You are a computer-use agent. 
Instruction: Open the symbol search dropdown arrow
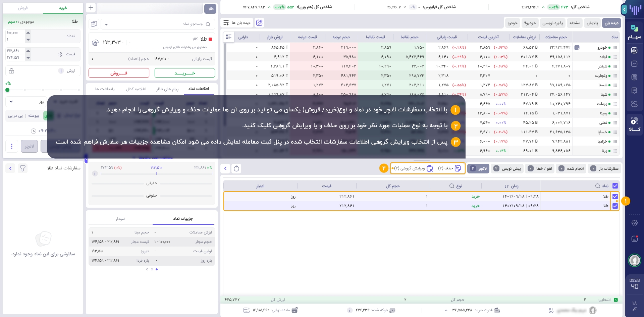click(106, 24)
